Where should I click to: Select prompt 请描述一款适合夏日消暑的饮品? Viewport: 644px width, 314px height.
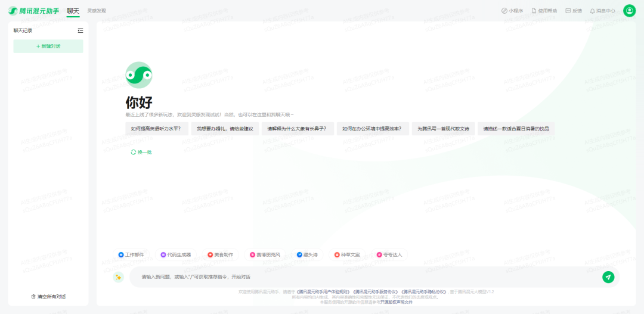[x=516, y=129]
